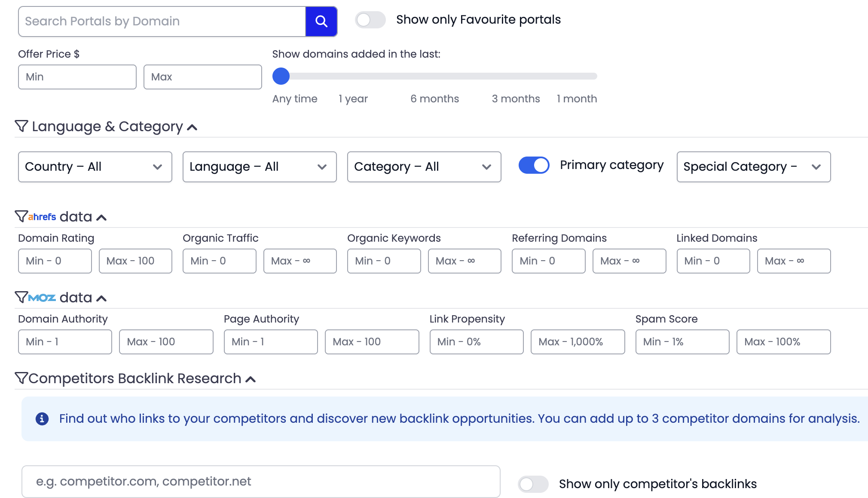Enable Show only competitor's backlinks toggle
The height and width of the screenshot is (498, 868).
pos(533,484)
